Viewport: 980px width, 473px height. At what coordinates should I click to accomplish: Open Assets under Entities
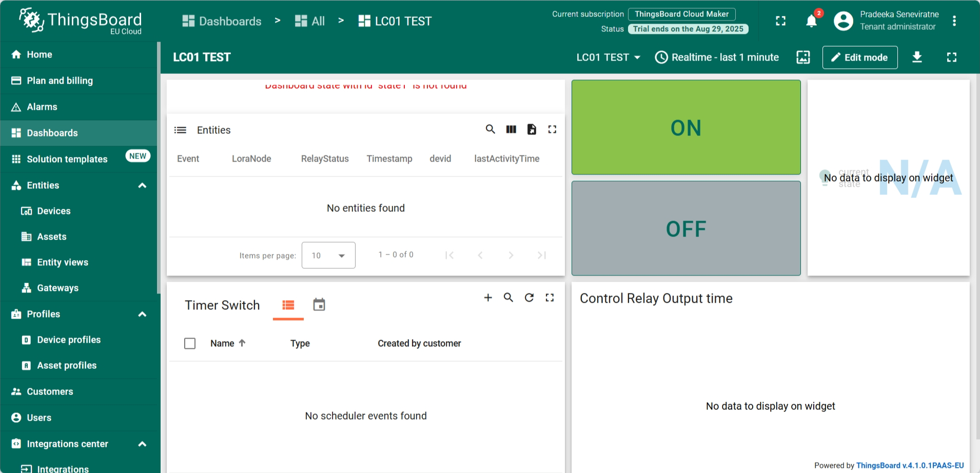[x=79, y=236]
